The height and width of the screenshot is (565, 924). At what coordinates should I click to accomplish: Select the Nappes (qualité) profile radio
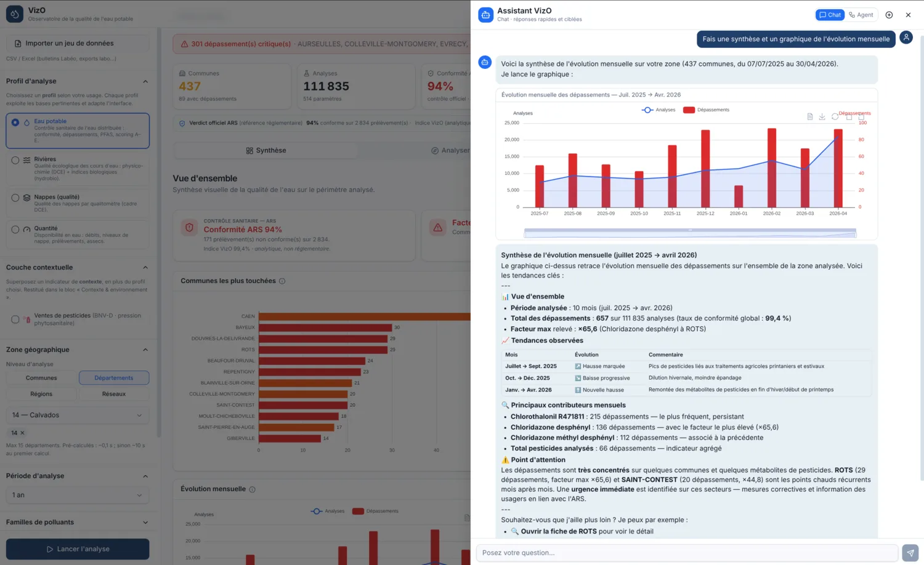[15, 198]
